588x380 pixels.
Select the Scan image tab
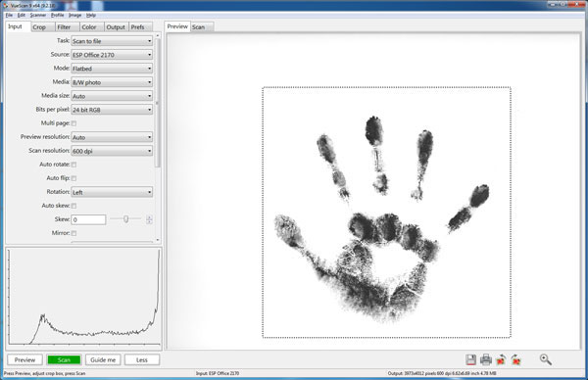(x=202, y=27)
